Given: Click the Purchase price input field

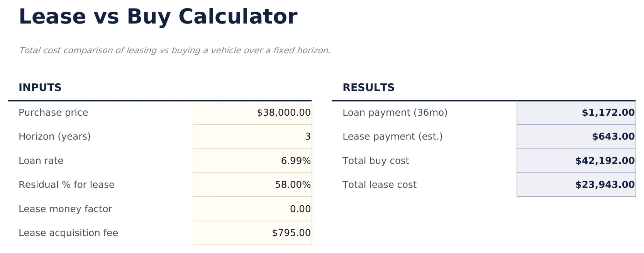Looking at the screenshot, I should pos(253,113).
